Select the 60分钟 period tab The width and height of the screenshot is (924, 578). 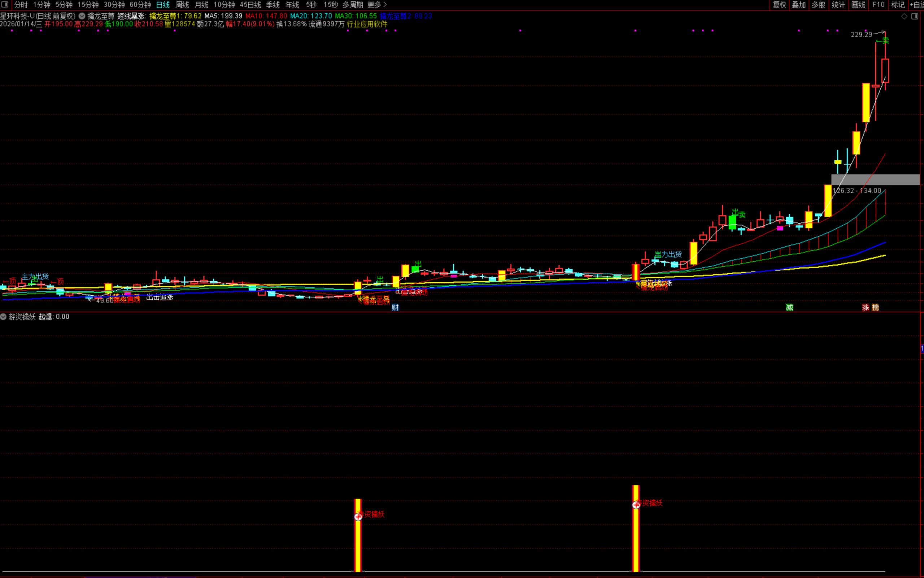pyautogui.click(x=140, y=5)
